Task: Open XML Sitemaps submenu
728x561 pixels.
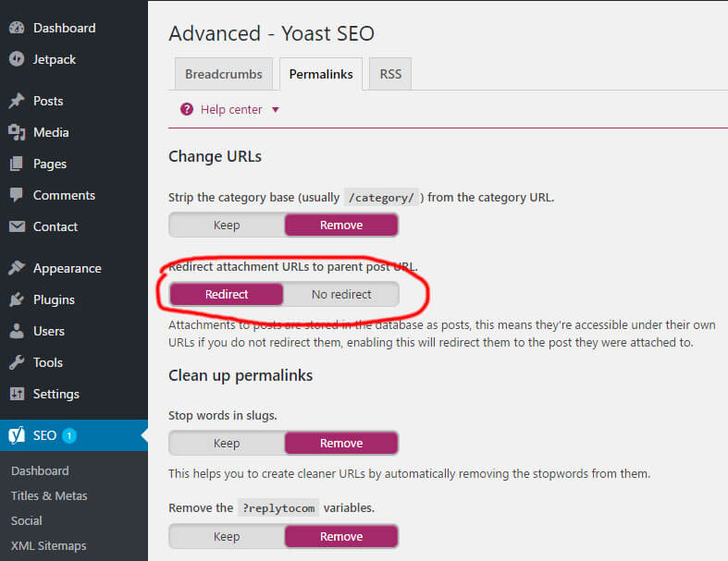Action: point(49,546)
